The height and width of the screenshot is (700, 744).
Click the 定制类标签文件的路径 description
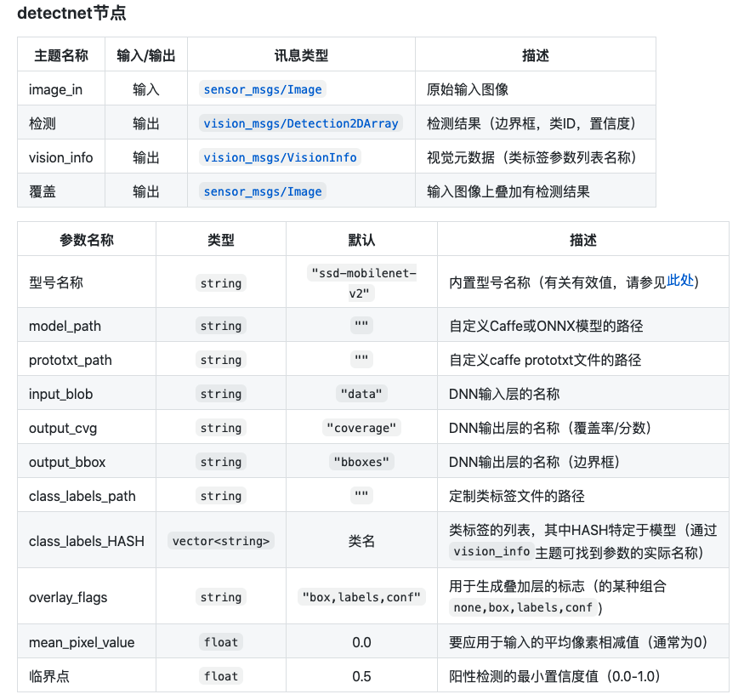point(517,496)
